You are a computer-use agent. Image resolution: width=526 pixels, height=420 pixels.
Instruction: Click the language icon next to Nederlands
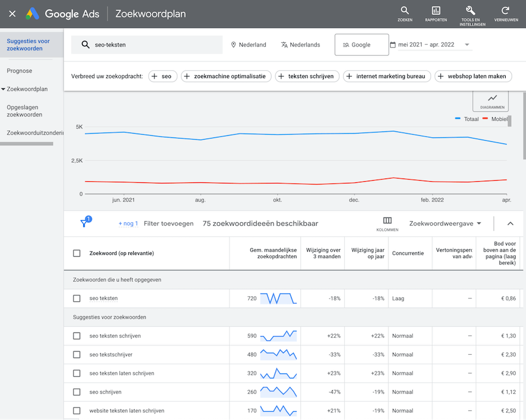click(284, 44)
